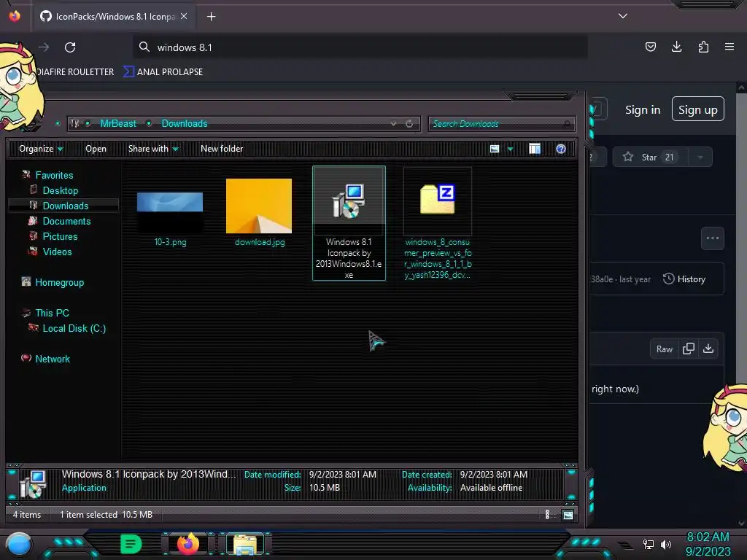Image resolution: width=747 pixels, height=560 pixels.
Task: Open the Firefox downloads panel
Action: point(676,47)
